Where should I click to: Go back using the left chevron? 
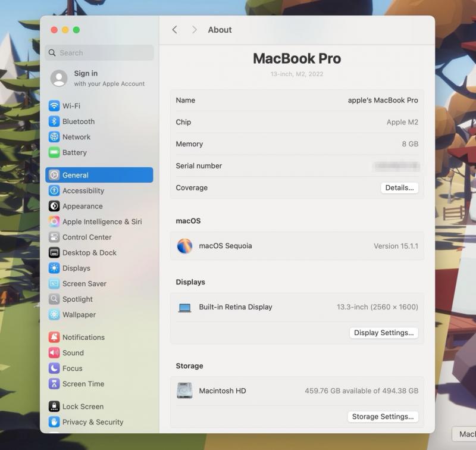click(x=174, y=30)
